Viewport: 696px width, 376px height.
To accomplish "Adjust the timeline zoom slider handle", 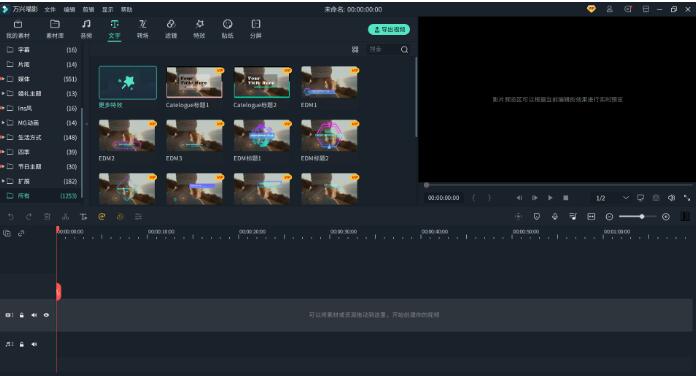I will click(642, 217).
